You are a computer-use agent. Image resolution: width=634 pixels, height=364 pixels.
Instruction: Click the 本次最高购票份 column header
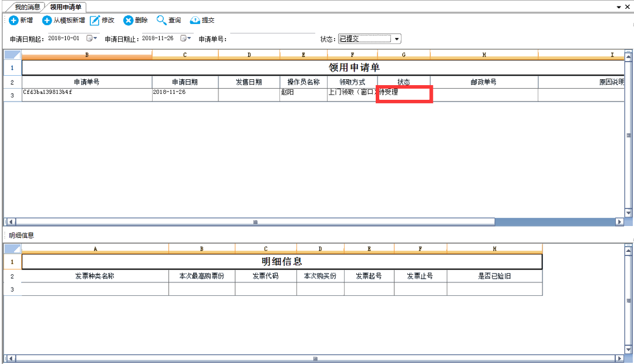pyautogui.click(x=202, y=277)
